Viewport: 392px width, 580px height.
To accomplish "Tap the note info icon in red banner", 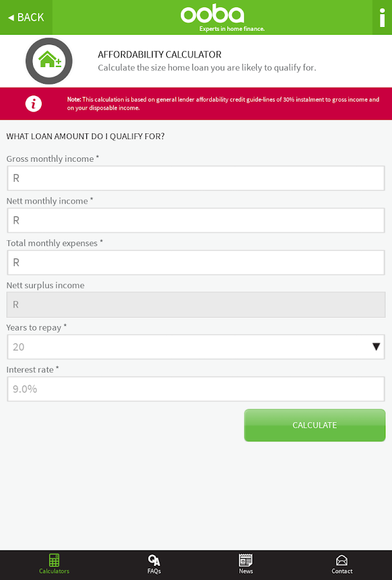I will click(33, 104).
